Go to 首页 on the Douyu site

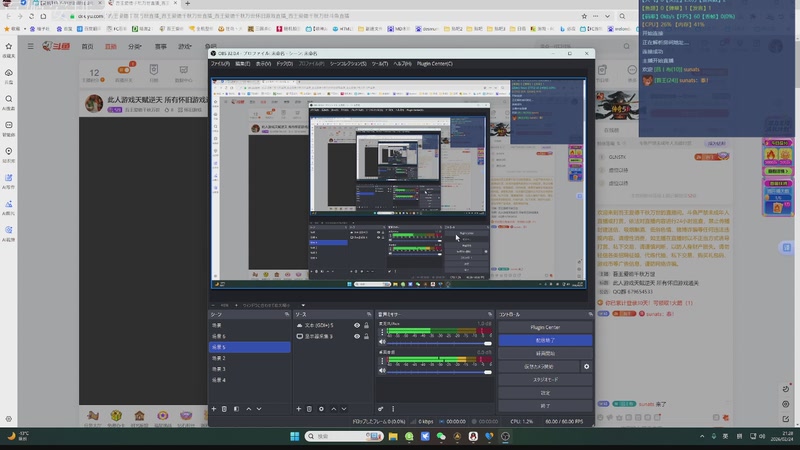point(87,46)
